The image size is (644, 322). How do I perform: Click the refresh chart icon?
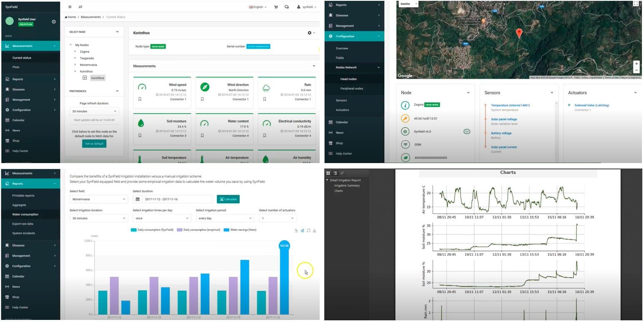click(308, 230)
